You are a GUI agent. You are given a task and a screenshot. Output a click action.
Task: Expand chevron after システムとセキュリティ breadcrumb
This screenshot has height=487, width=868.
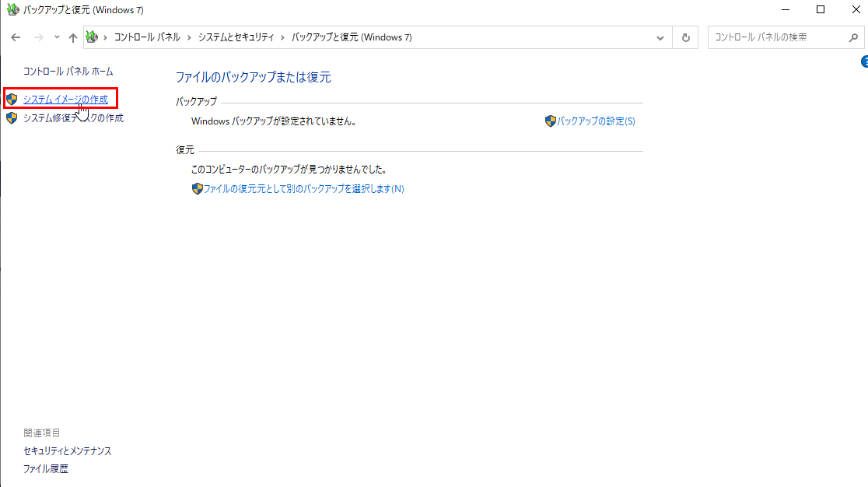pos(283,37)
